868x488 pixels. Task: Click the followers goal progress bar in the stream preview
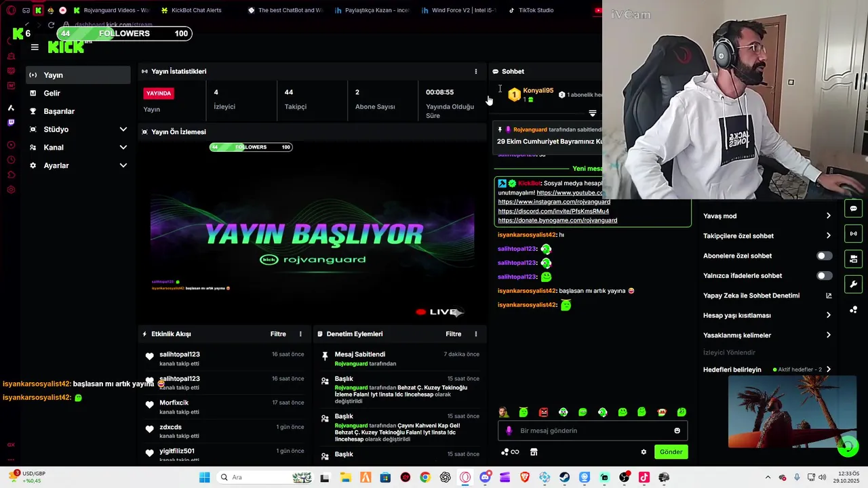coord(251,147)
